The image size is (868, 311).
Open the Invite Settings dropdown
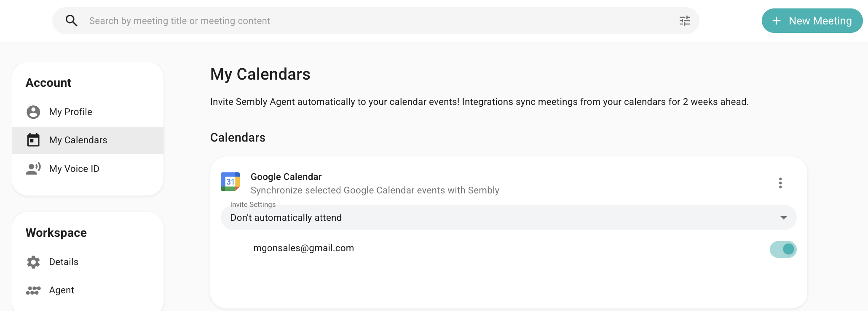click(x=509, y=217)
